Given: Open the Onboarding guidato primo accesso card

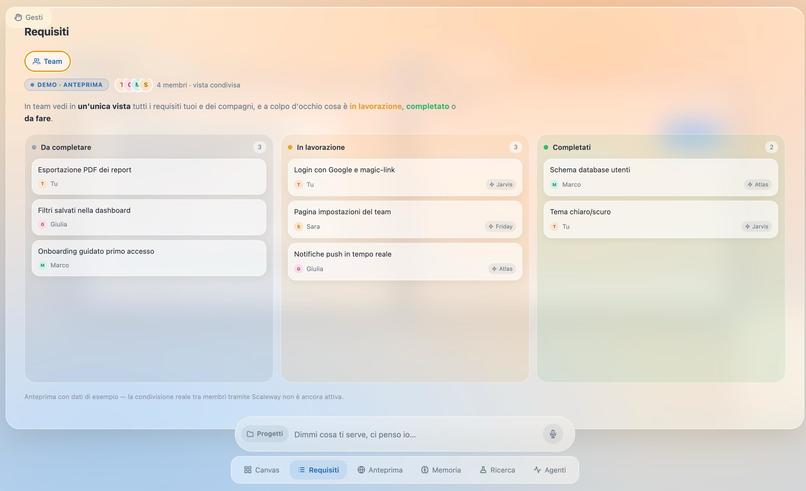Looking at the screenshot, I should click(x=149, y=258).
